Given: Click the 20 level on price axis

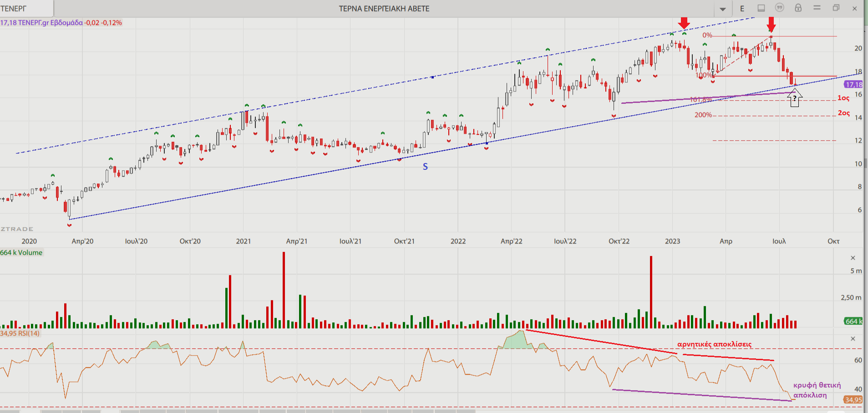Looking at the screenshot, I should [x=858, y=48].
